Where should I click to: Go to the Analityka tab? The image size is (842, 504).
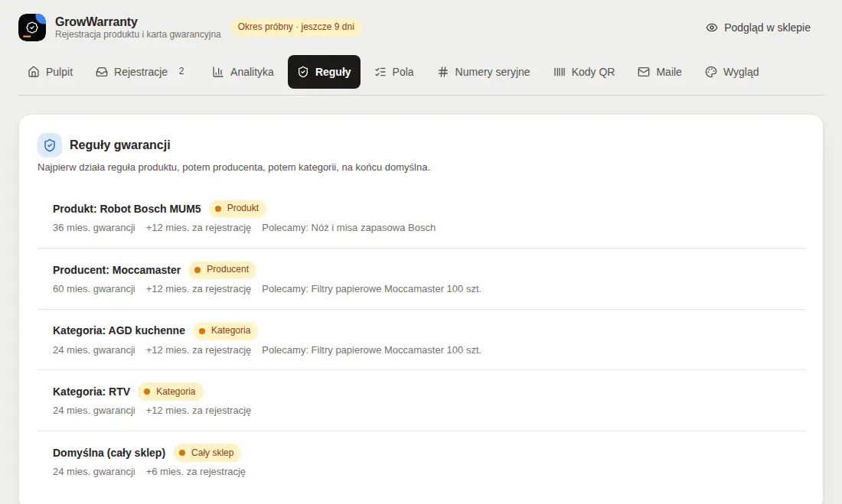[243, 72]
